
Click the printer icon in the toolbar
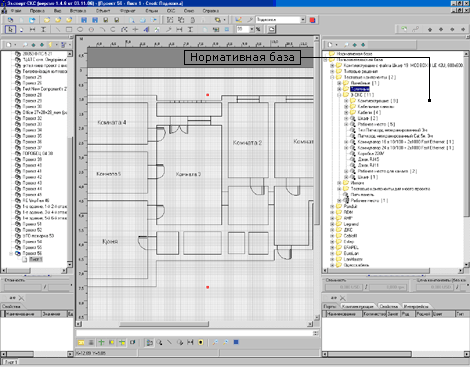[x=143, y=20]
